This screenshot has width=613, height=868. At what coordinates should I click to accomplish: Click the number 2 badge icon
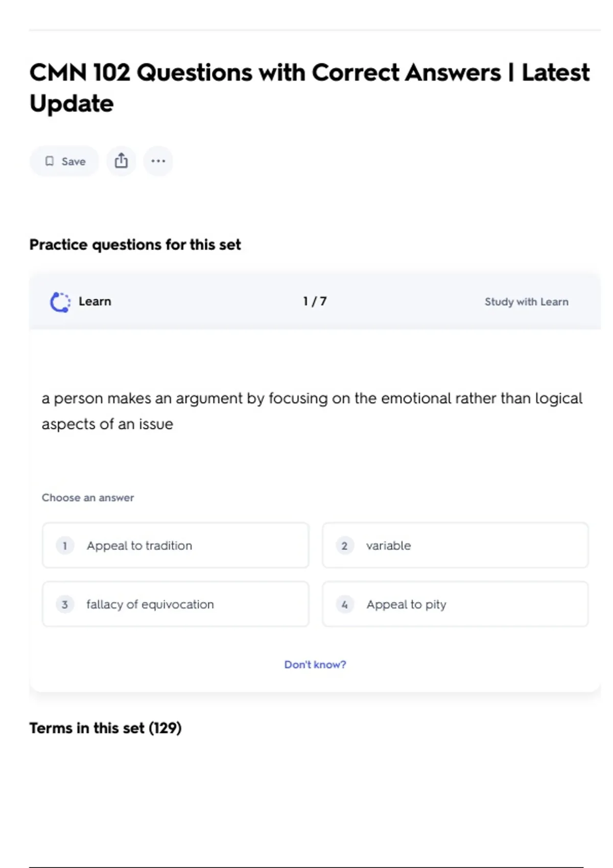point(345,545)
